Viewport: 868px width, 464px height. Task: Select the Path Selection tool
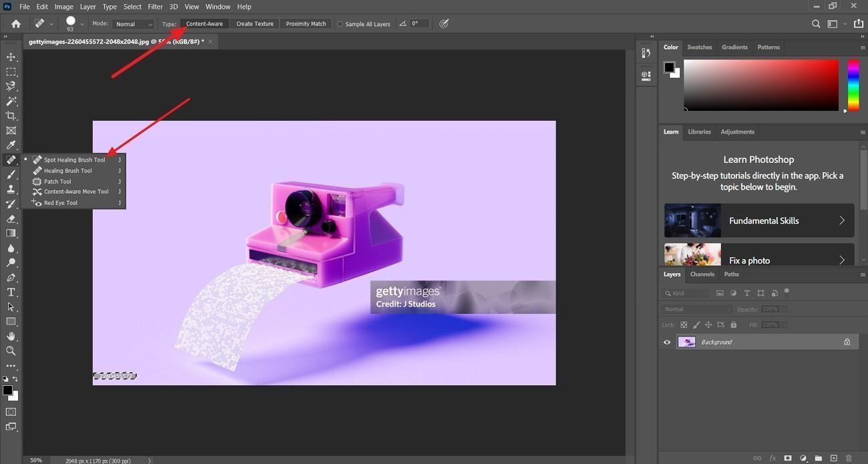coord(11,307)
